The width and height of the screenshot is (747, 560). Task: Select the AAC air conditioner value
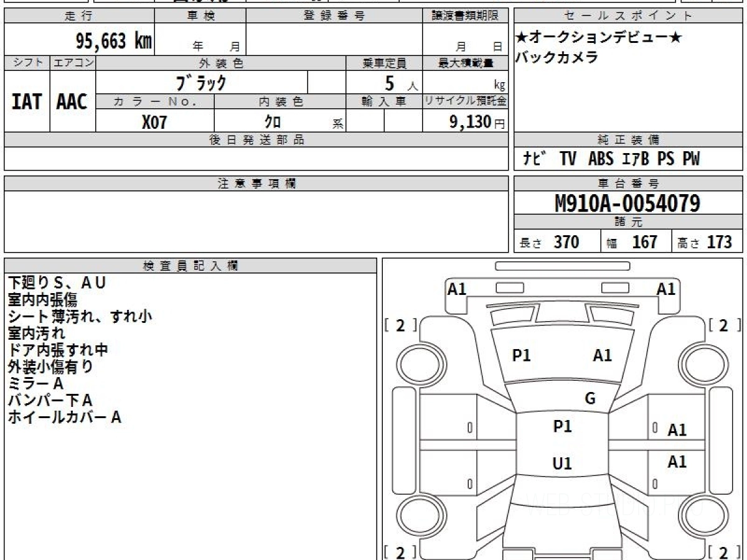72,101
